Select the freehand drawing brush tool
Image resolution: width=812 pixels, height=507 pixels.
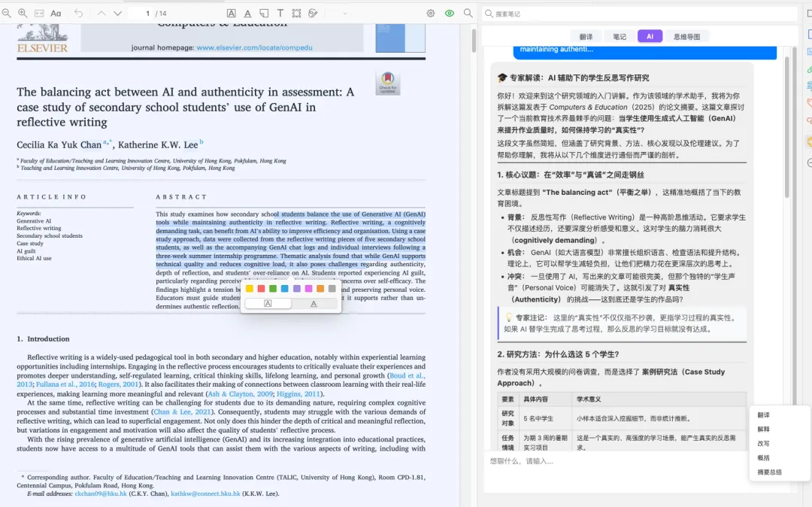tap(313, 14)
